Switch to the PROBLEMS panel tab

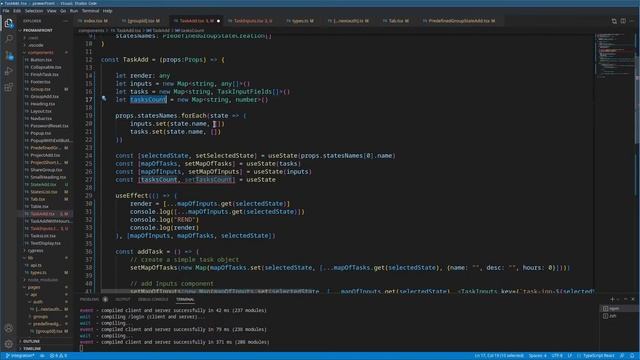[89, 300]
